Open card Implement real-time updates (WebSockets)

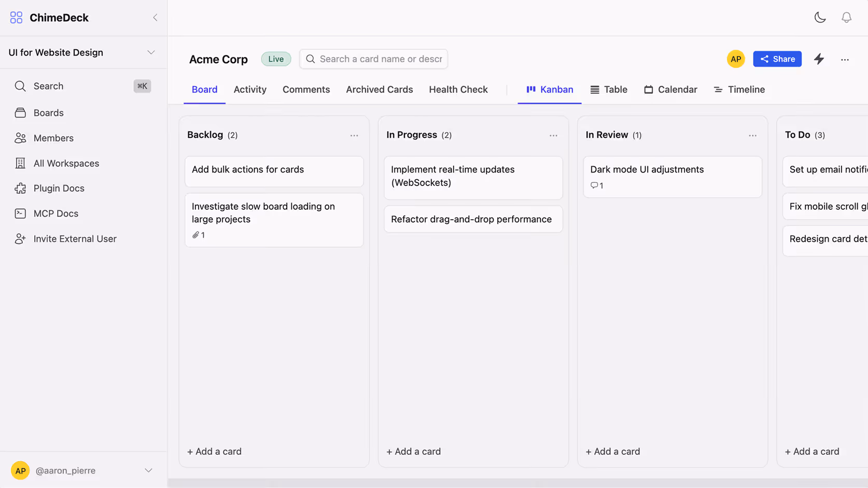pyautogui.click(x=473, y=178)
